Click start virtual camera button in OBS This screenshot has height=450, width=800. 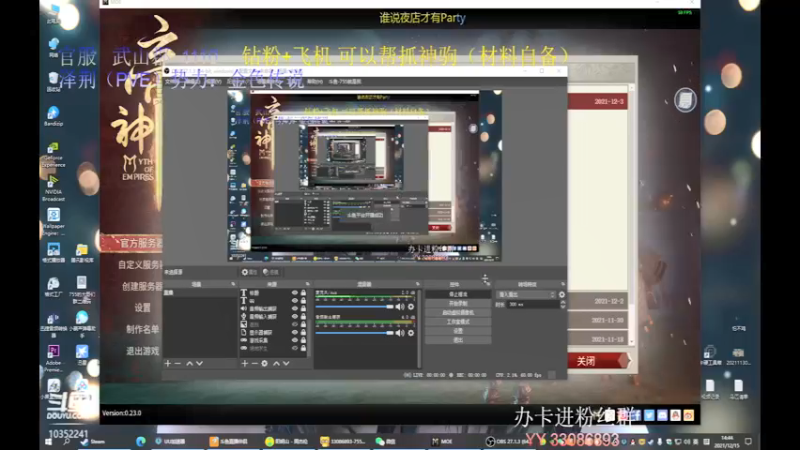tap(458, 313)
